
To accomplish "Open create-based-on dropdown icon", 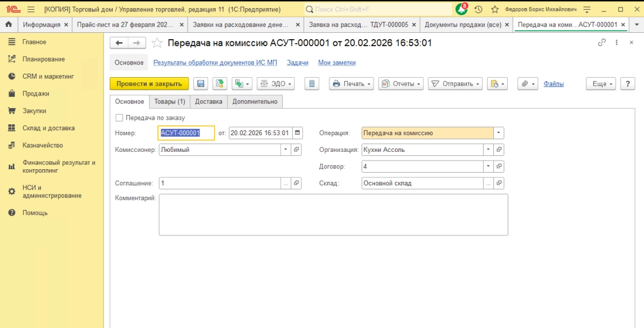I will (242, 84).
